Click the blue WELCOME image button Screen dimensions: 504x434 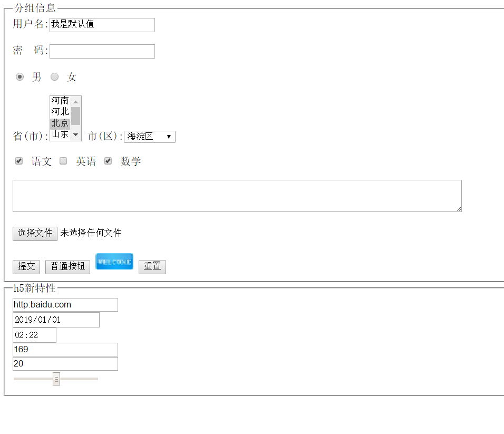click(x=114, y=262)
